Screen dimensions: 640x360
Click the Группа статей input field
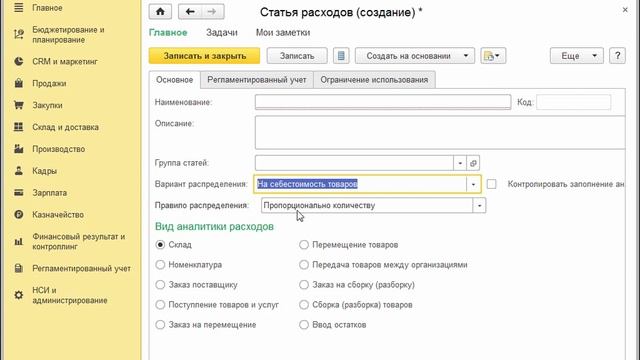pos(354,163)
